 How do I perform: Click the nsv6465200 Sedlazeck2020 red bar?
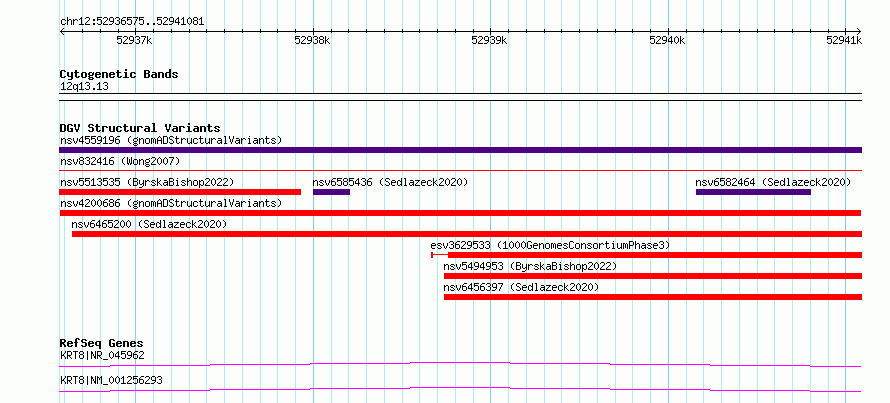click(x=467, y=234)
